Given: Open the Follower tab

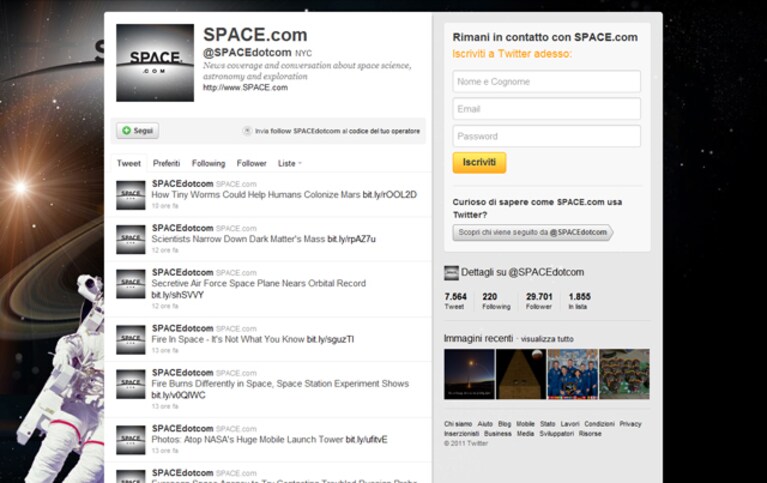Looking at the screenshot, I should (251, 163).
